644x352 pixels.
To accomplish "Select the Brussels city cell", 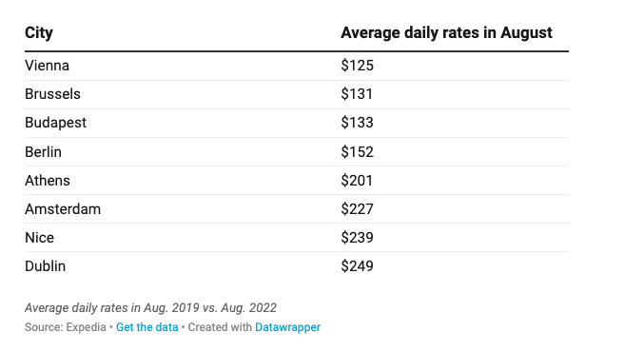I will click(52, 94).
